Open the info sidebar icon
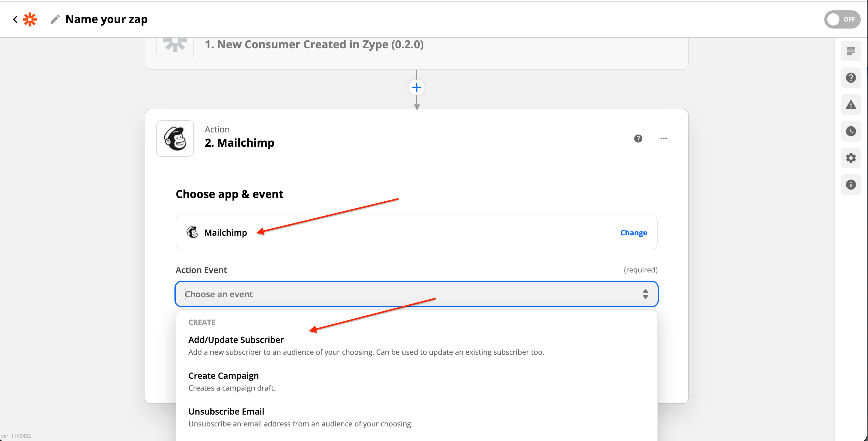 coord(851,184)
